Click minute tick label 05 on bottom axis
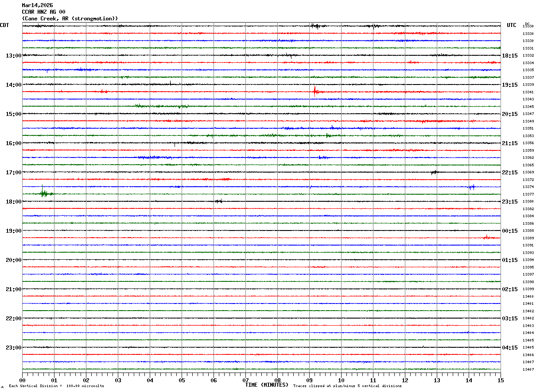Screen dimensions: 536x392 (182, 380)
